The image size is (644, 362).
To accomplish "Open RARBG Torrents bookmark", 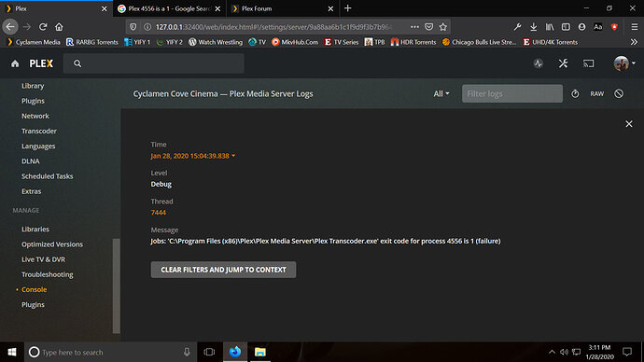I will 92,42.
